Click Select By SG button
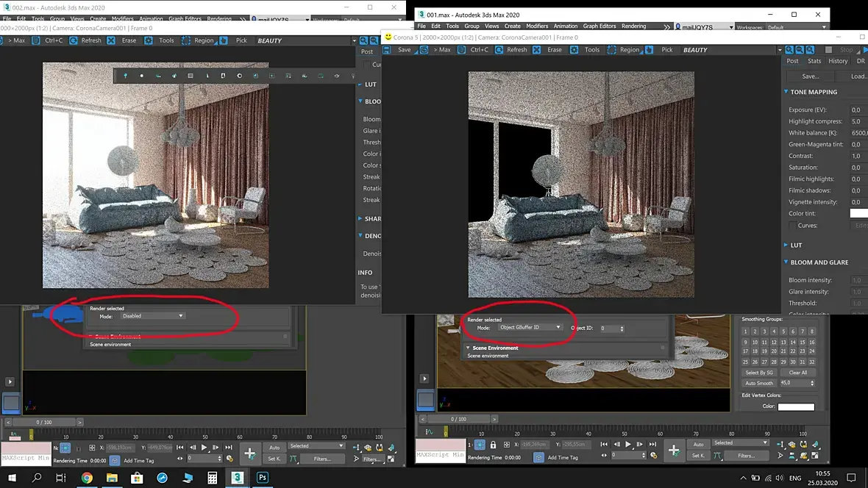868x488 pixels. pyautogui.click(x=759, y=373)
